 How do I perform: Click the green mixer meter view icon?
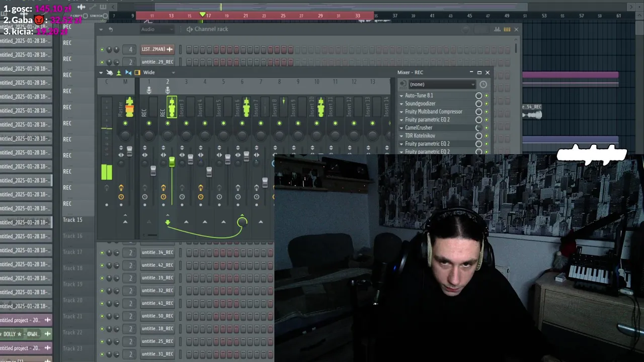click(119, 72)
